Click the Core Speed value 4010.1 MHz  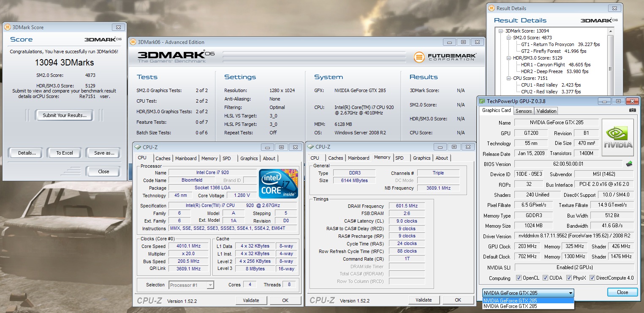click(x=189, y=246)
